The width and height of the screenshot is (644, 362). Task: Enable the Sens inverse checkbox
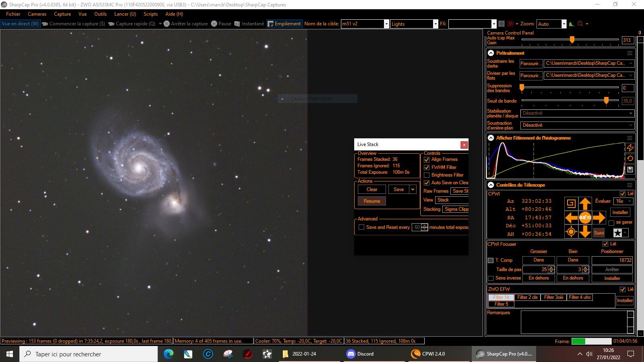pyautogui.click(x=491, y=278)
